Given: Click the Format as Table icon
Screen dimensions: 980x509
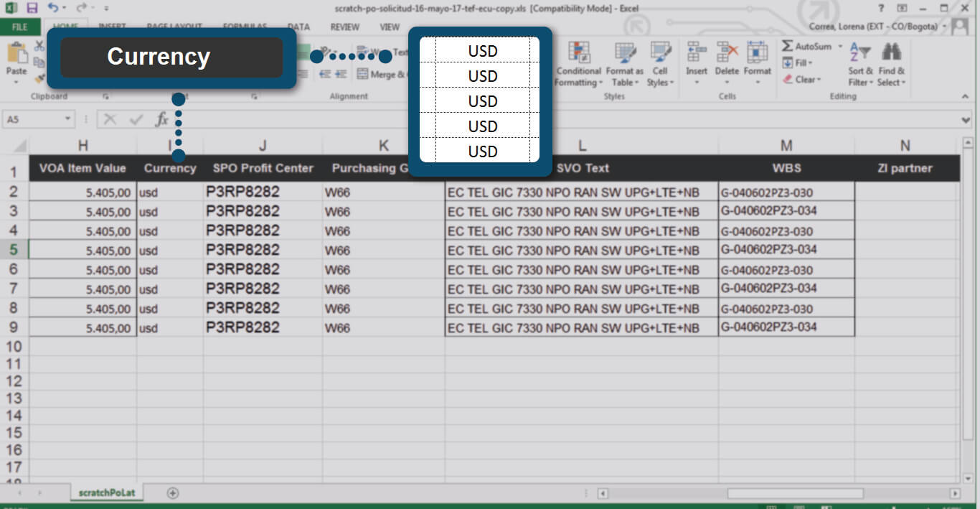Looking at the screenshot, I should 624,63.
